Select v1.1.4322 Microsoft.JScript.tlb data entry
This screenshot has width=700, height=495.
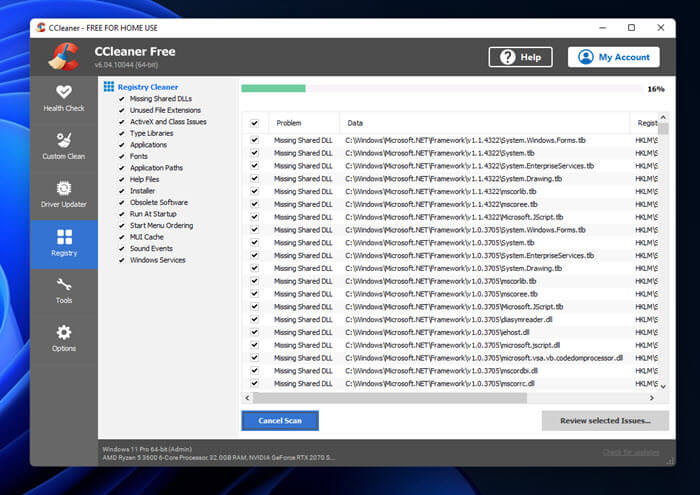pos(454,217)
